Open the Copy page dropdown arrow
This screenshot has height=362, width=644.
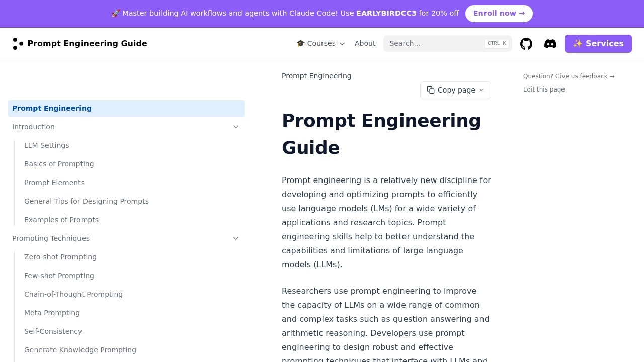[481, 90]
